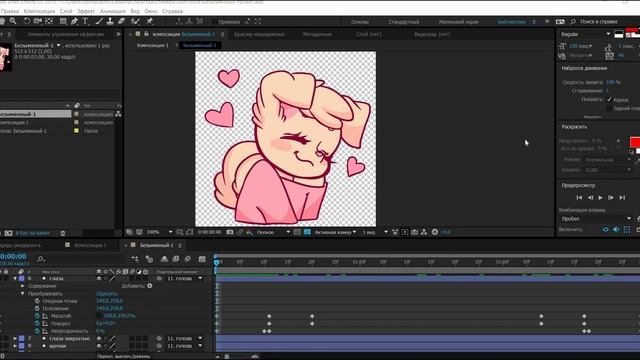Switch to Стандартный workspace
Screen dimensions: 640x360
click(404, 22)
